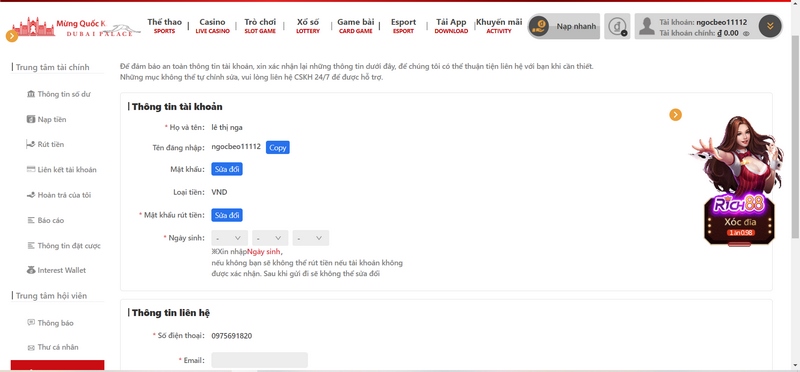Open Nạp tiền in sidebar

pos(46,119)
